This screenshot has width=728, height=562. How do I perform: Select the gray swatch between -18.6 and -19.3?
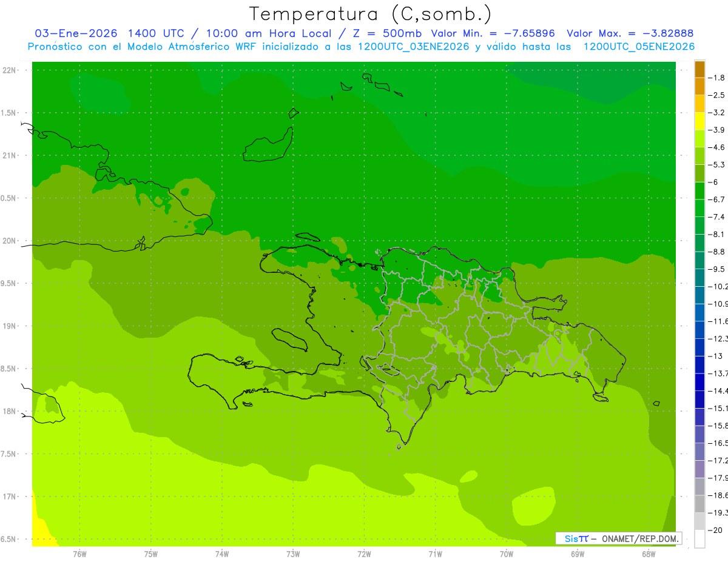pyautogui.click(x=699, y=504)
